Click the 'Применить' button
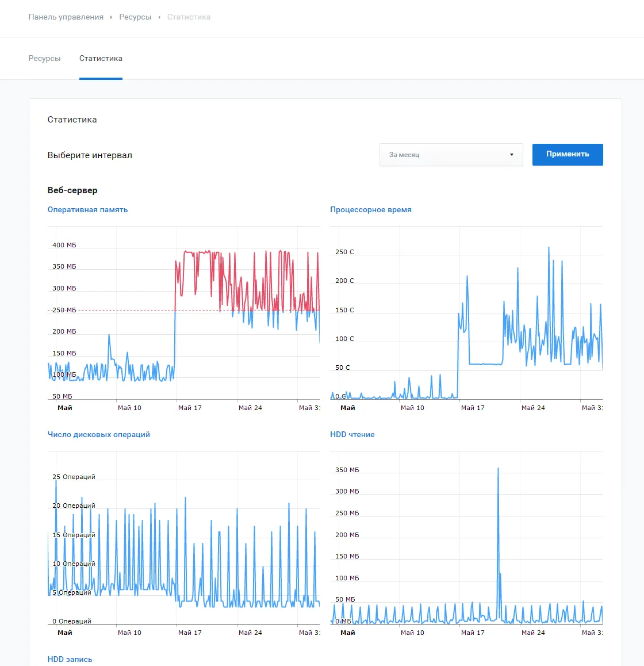 click(568, 154)
